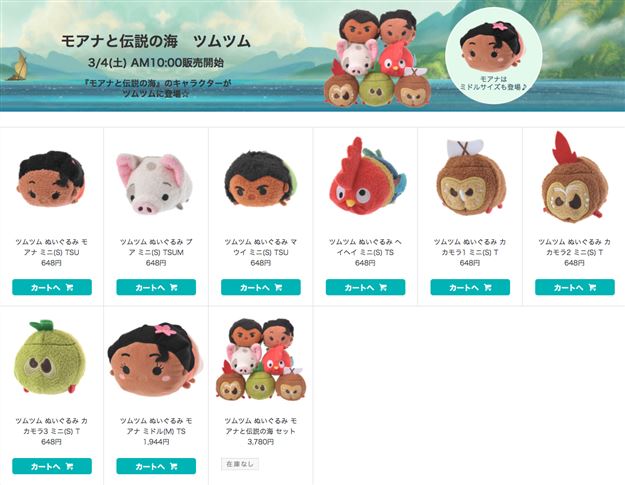View Heihei red rooster plush image

pos(367,176)
